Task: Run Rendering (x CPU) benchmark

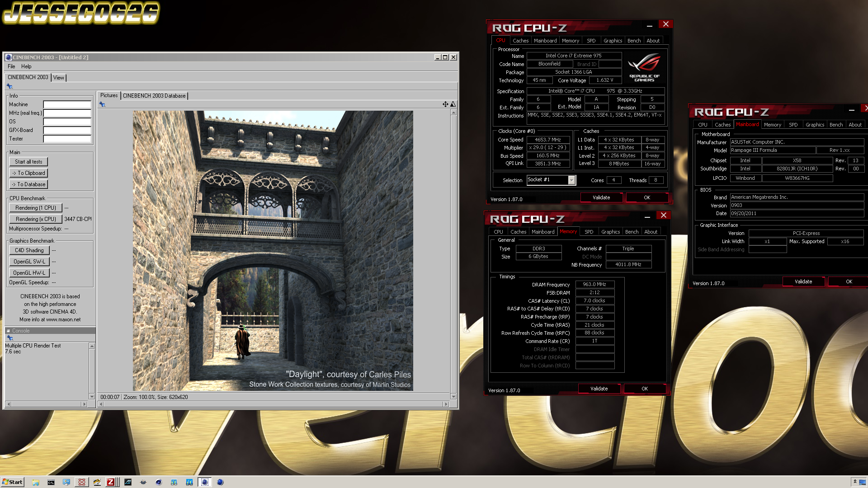Action: pos(36,219)
